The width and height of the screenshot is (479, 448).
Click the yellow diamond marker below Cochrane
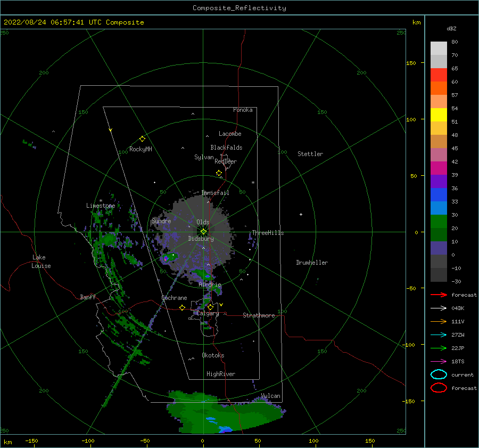183,307
